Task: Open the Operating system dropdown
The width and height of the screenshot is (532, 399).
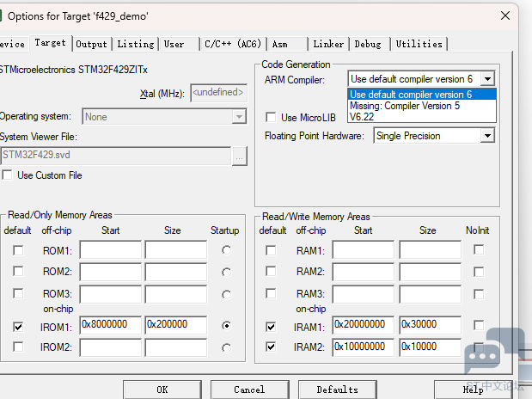Action: pos(164,117)
